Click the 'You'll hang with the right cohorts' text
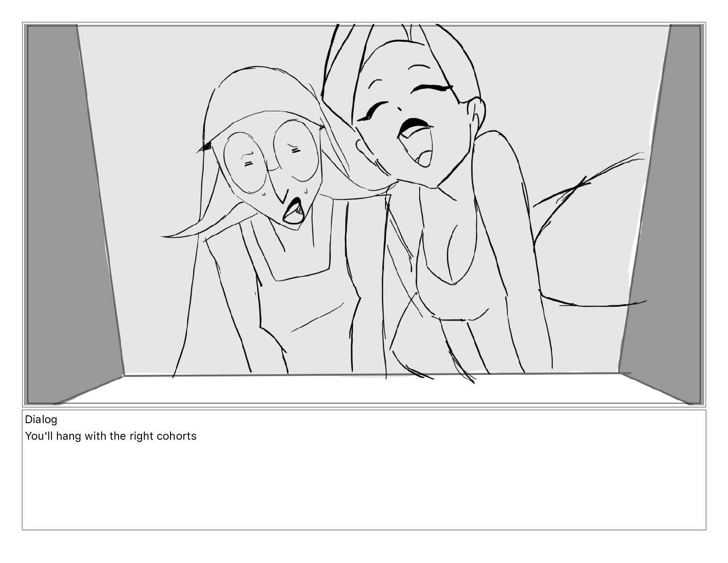Screen dimensions: 728x563 coord(111,436)
